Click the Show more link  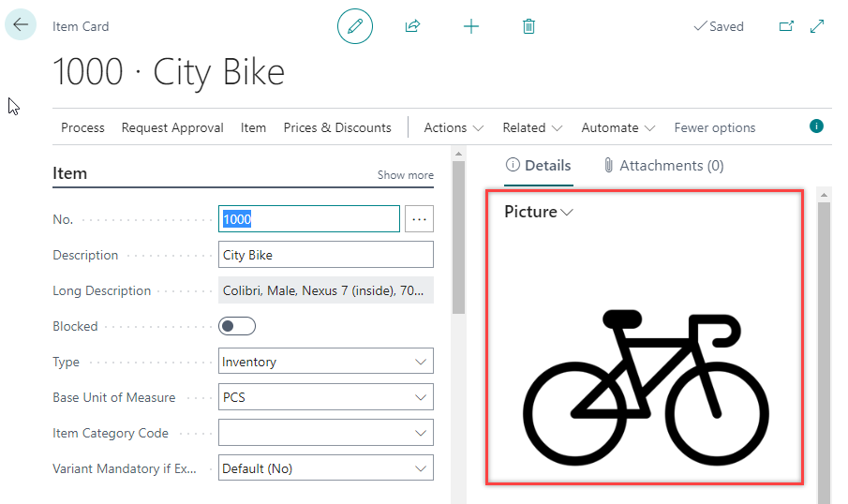click(405, 175)
